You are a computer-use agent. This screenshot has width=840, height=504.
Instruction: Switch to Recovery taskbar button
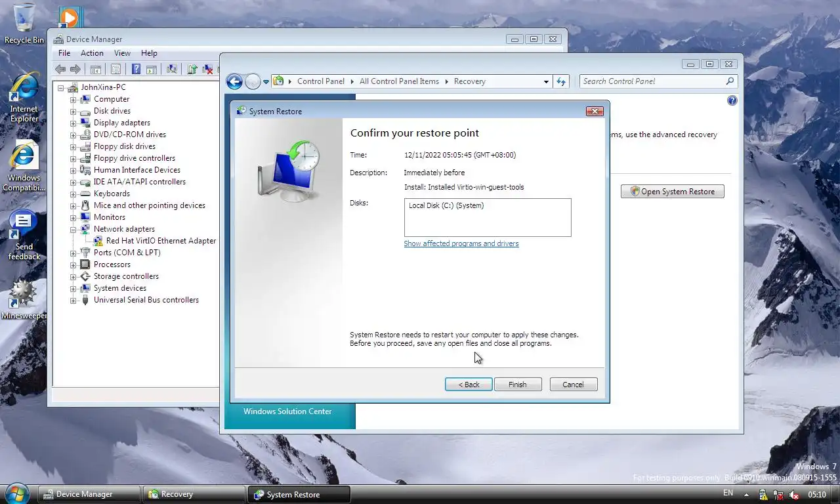(194, 494)
